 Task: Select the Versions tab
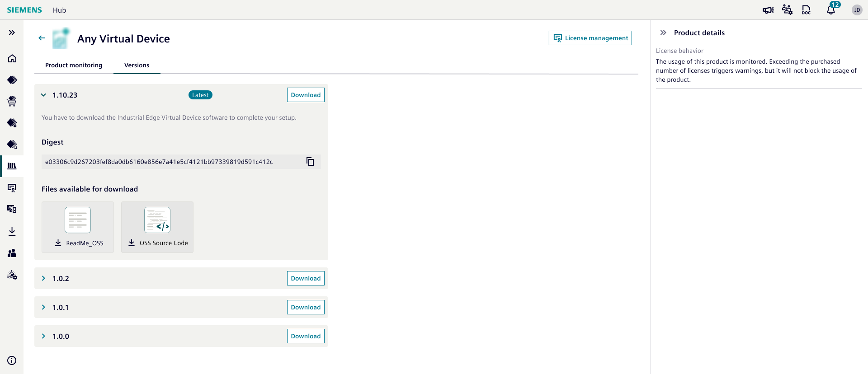[137, 65]
